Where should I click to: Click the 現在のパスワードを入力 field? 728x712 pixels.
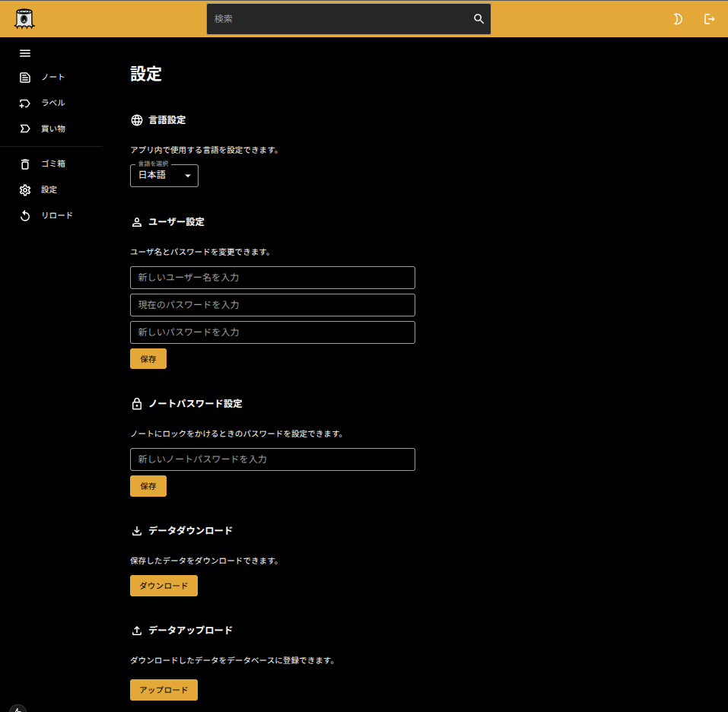coord(272,305)
